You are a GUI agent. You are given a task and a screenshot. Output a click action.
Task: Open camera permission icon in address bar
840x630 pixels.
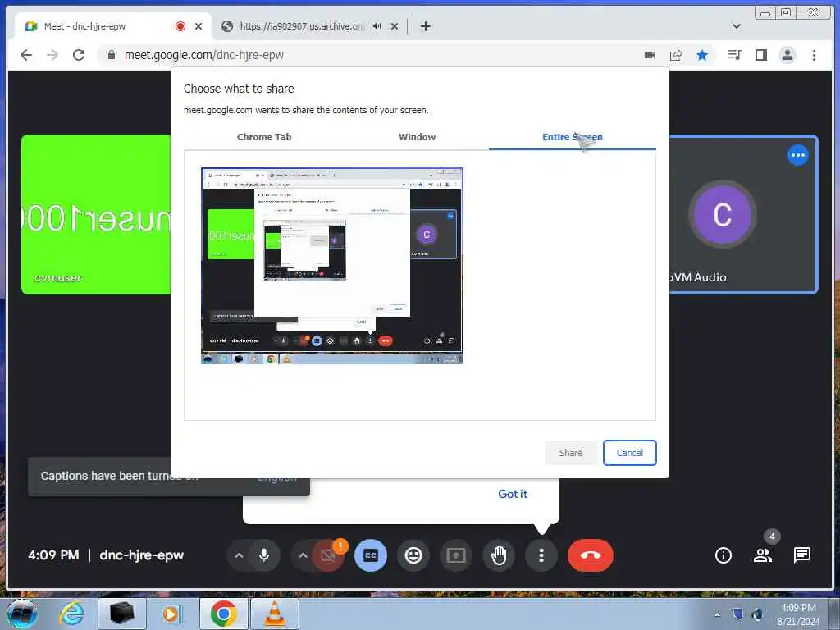click(x=650, y=55)
